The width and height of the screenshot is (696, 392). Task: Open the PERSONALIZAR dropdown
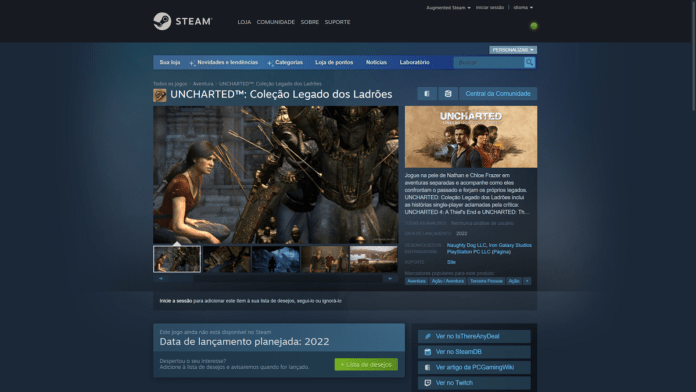point(513,50)
